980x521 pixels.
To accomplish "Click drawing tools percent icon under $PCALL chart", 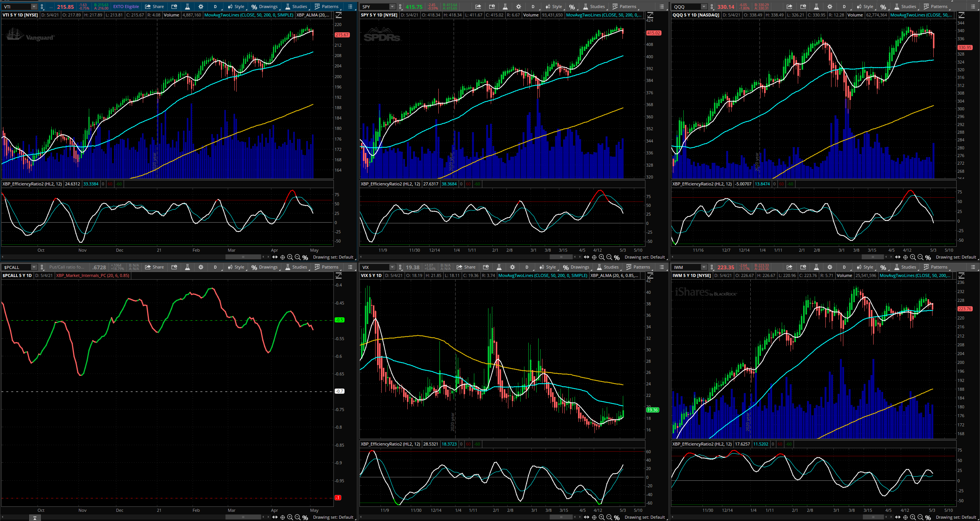I will [x=305, y=518].
